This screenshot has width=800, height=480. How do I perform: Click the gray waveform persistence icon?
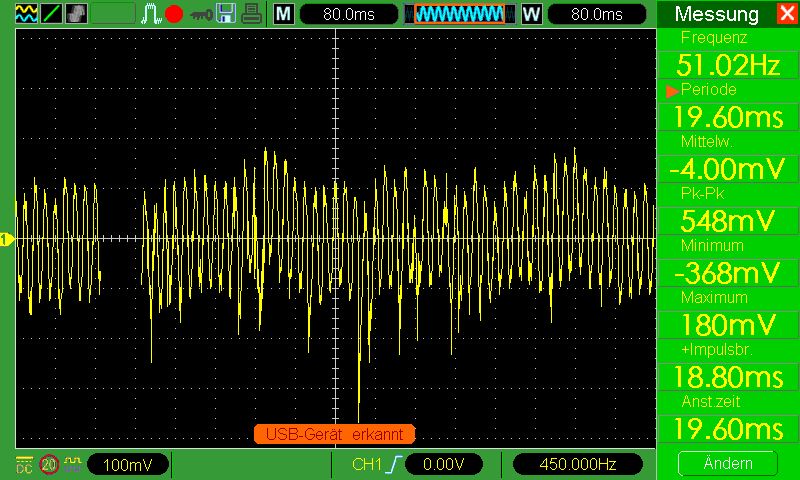pos(77,14)
